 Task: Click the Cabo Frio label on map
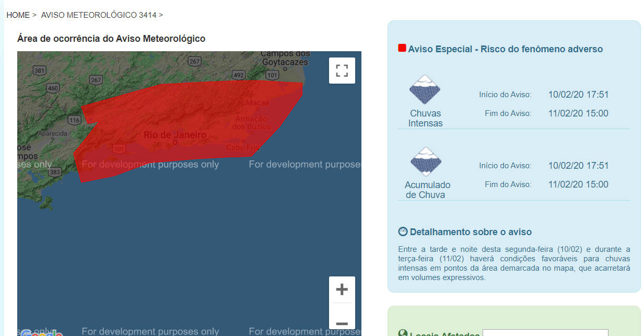click(x=242, y=147)
